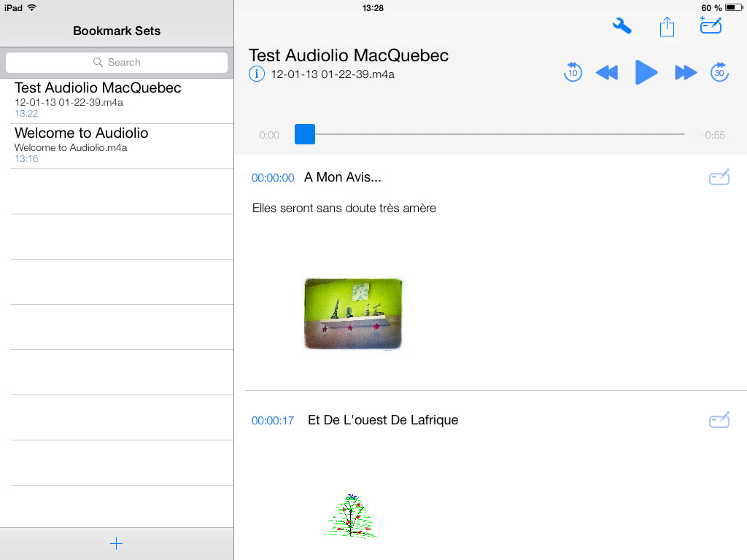
Task: Edit the 'Et De L'ouest De Lafrique' bookmark
Action: [x=719, y=420]
